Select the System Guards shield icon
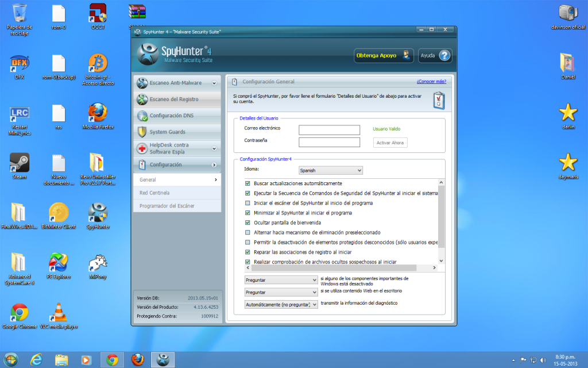This screenshot has width=588, height=368. point(142,132)
